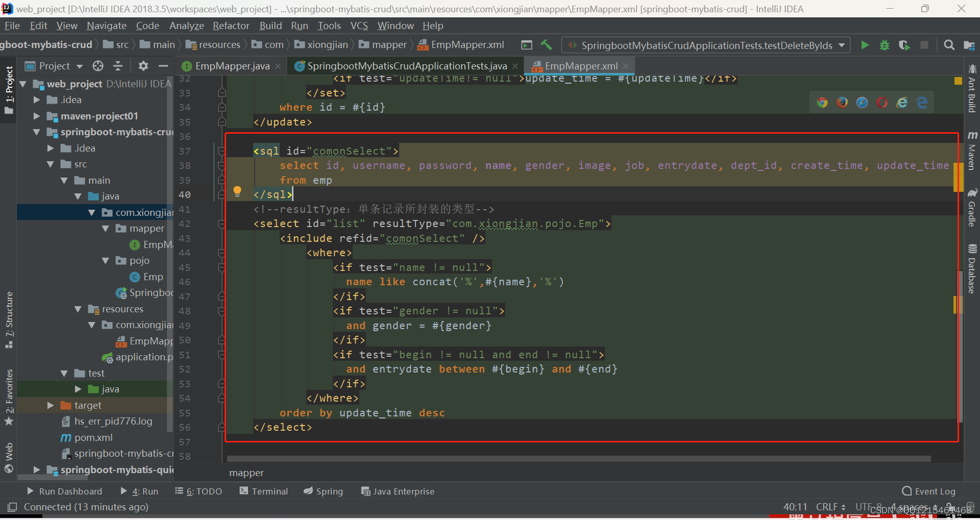Hide the Project tool window
Image resolution: width=980 pixels, height=520 pixels.
click(x=163, y=66)
